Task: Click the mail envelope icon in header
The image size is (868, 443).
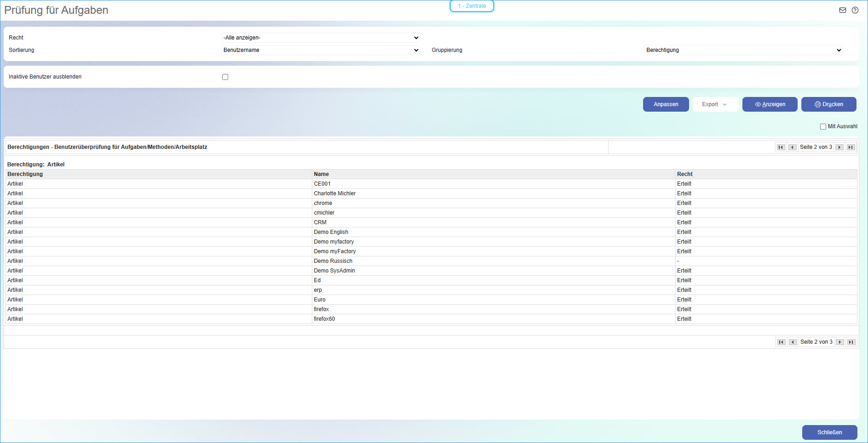Action: (x=842, y=10)
